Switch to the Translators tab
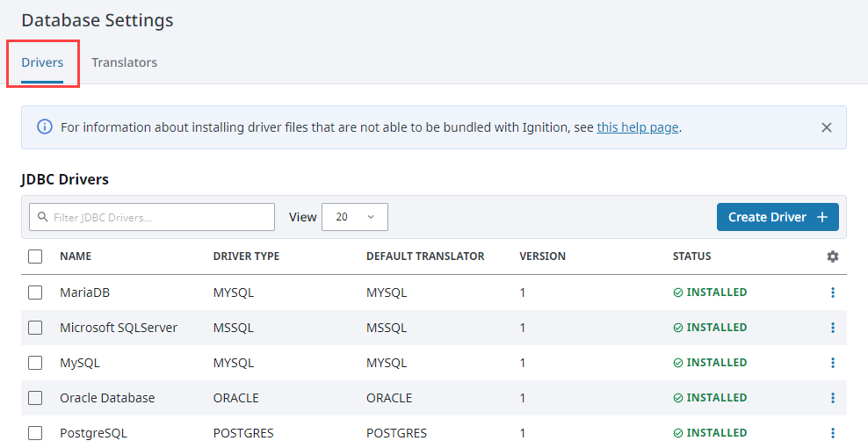 pos(125,62)
